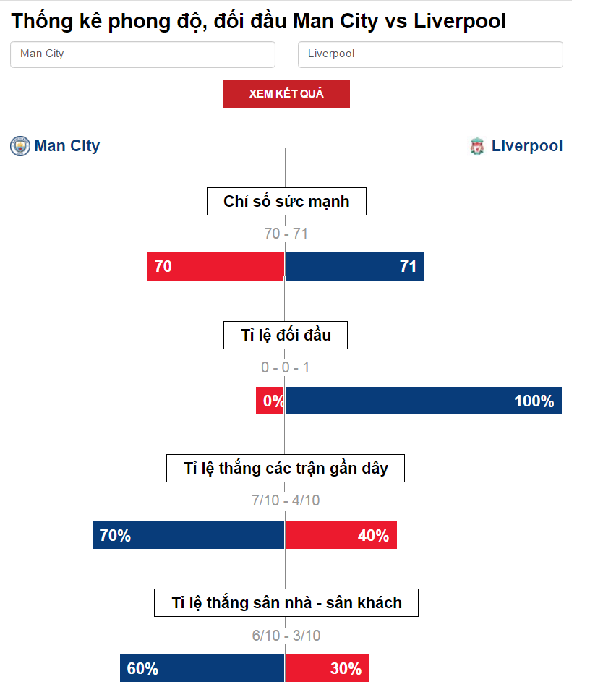Click the red 40% recent wins bar
Image resolution: width=603 pixels, height=700 pixels.
point(341,535)
